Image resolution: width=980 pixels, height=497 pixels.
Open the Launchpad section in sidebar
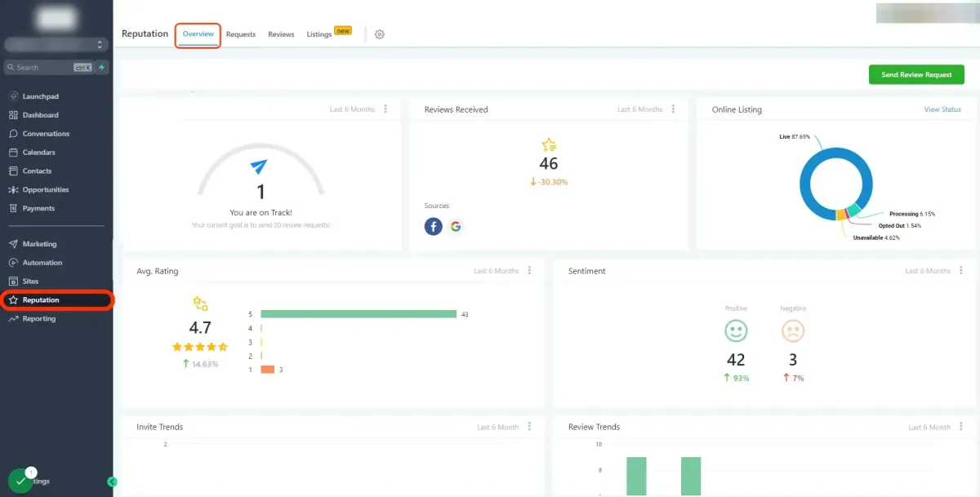coord(38,95)
